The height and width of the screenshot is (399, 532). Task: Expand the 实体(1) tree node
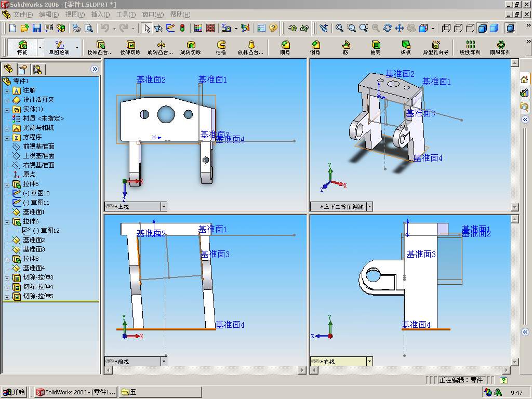pyautogui.click(x=7, y=110)
